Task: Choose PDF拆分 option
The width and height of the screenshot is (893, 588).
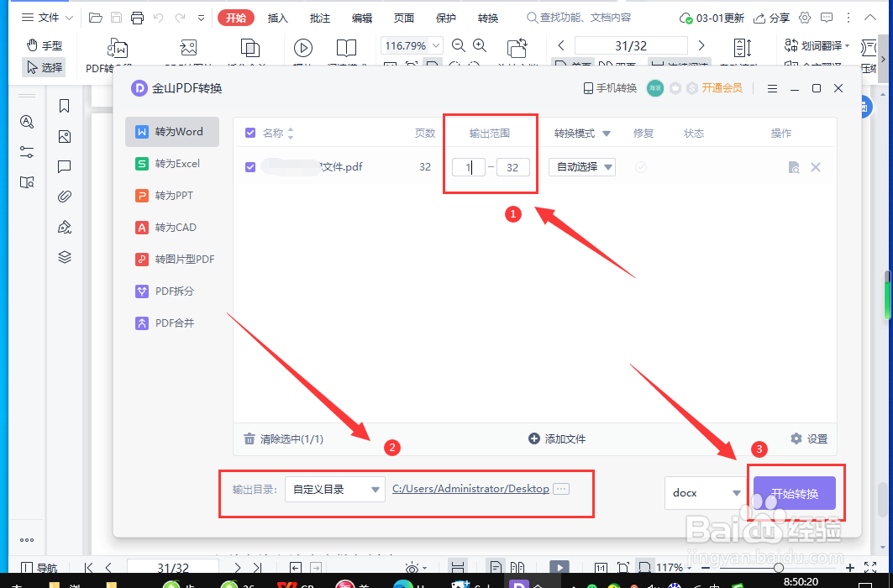Action: [172, 291]
